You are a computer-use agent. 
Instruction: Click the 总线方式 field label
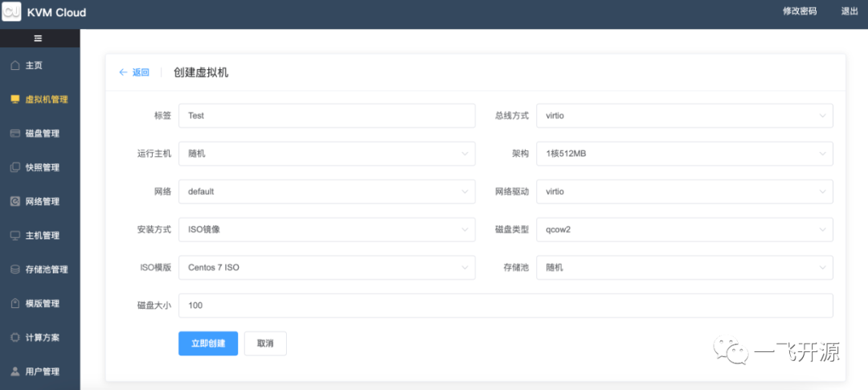click(x=512, y=116)
